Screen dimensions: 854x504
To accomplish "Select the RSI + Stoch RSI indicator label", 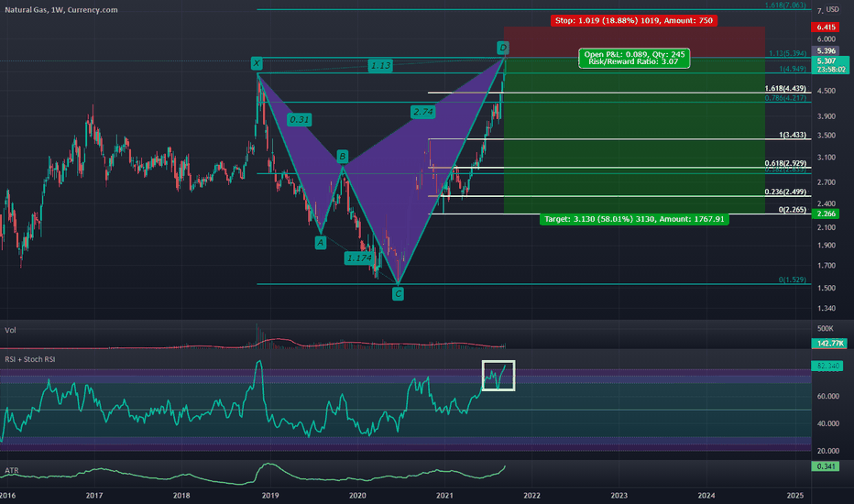I will (x=30, y=359).
